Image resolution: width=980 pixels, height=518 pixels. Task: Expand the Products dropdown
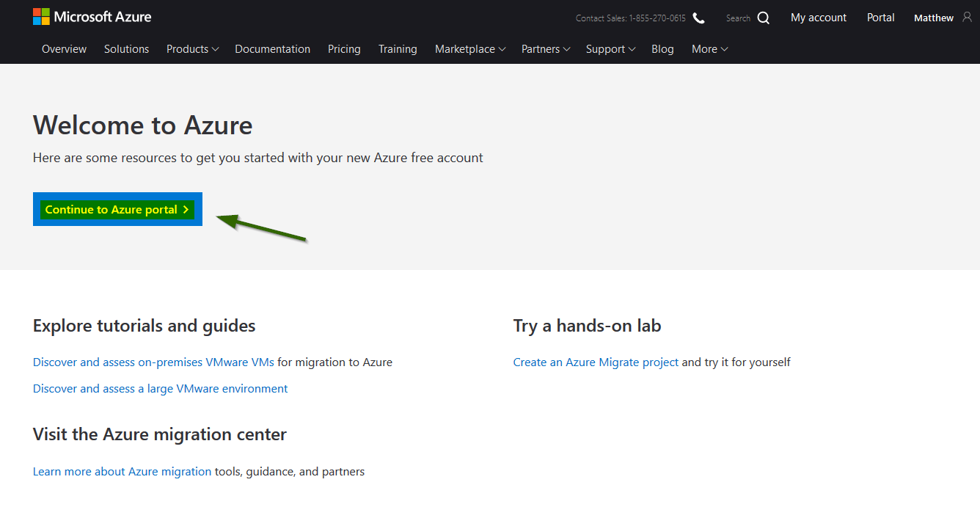191,48
